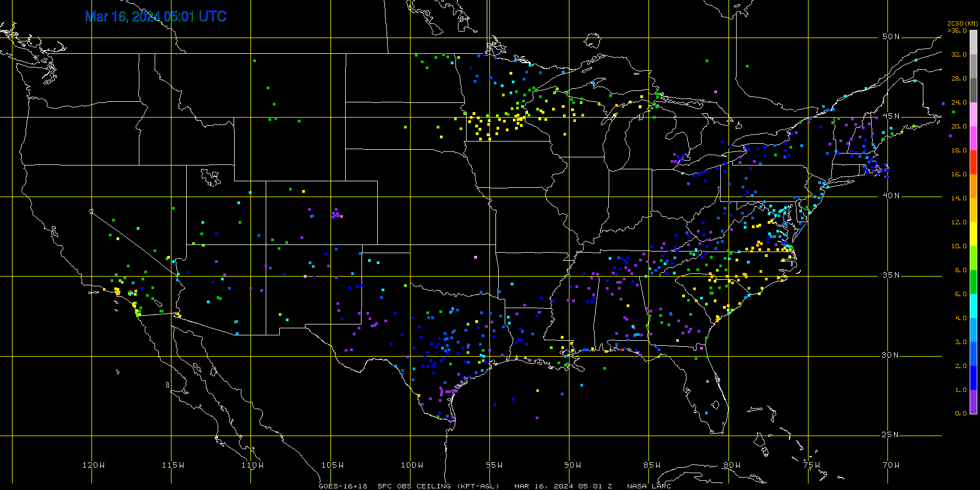Click the 10.0 colorbar value label
This screenshot has width=980, height=490.
point(959,246)
